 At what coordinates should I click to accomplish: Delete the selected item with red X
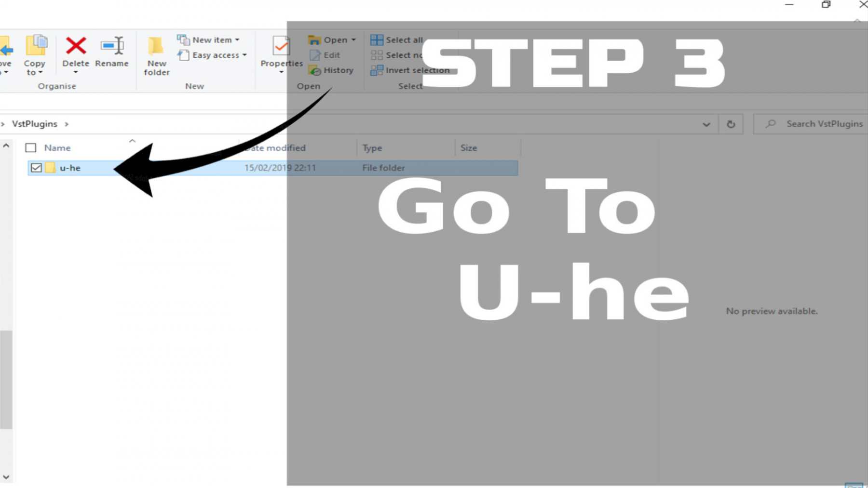tap(76, 46)
